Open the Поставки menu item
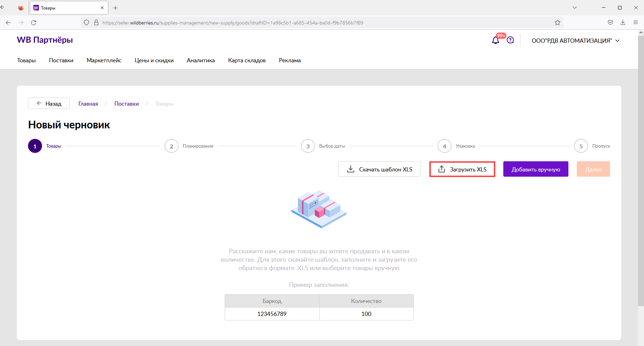This screenshot has width=644, height=346. coord(61,60)
